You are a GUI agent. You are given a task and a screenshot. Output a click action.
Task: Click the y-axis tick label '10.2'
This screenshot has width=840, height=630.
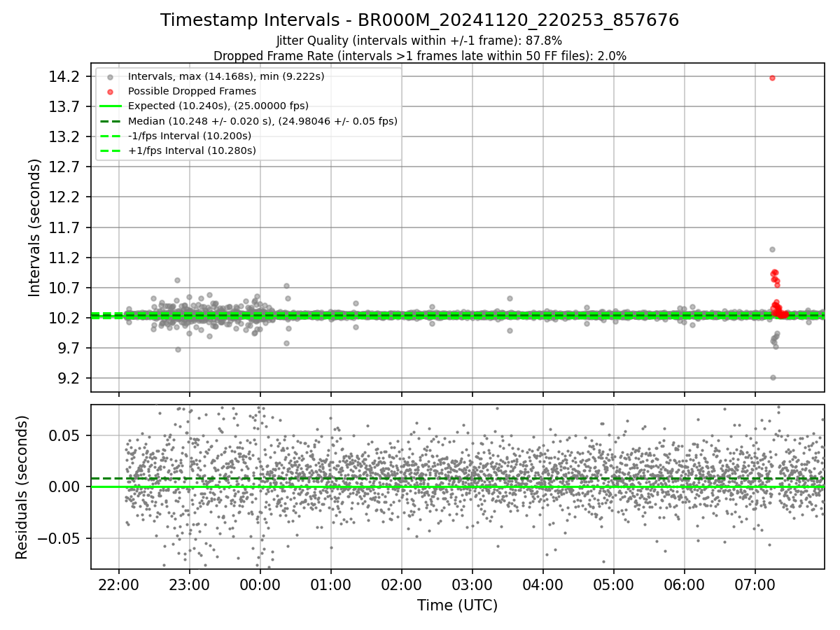point(64,318)
